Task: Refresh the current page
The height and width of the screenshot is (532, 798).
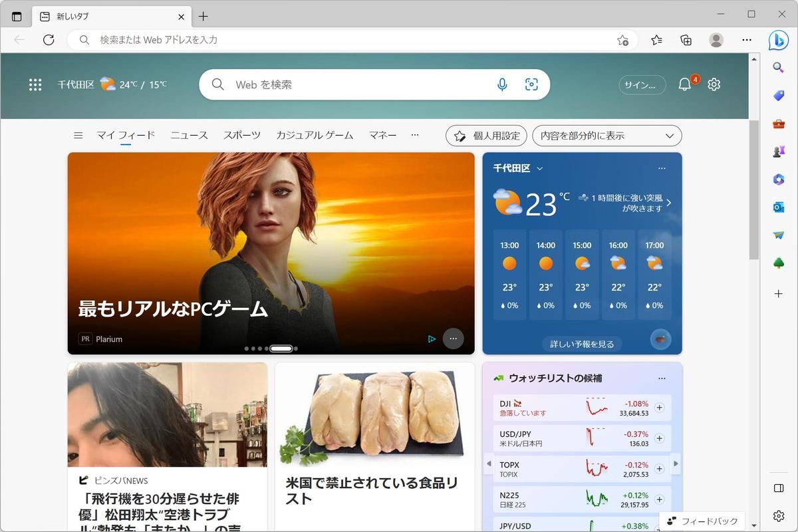Action: click(49, 40)
